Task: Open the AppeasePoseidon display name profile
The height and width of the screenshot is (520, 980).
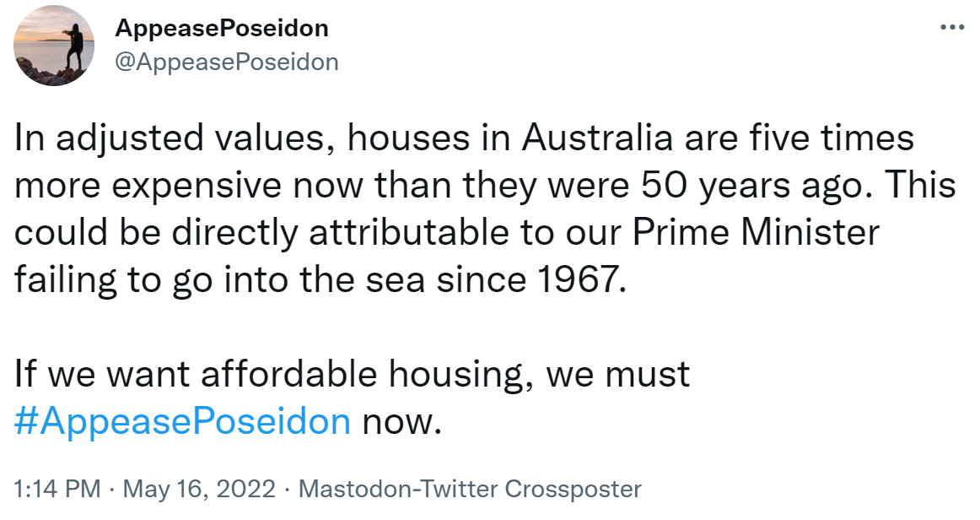Action: [x=222, y=28]
